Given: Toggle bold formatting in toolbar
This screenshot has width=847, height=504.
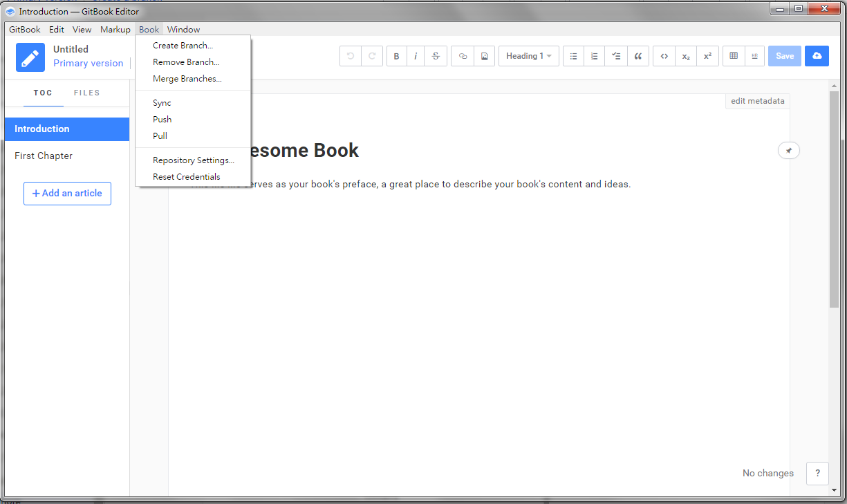Looking at the screenshot, I should pos(396,57).
